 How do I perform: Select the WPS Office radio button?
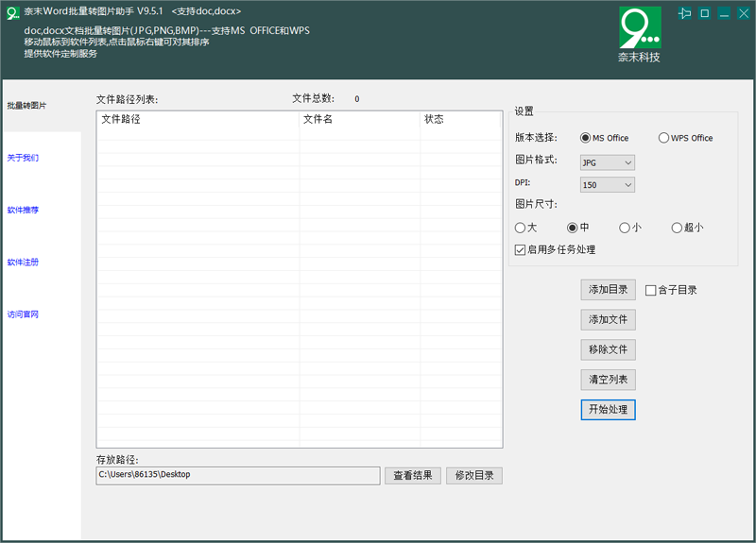point(664,138)
